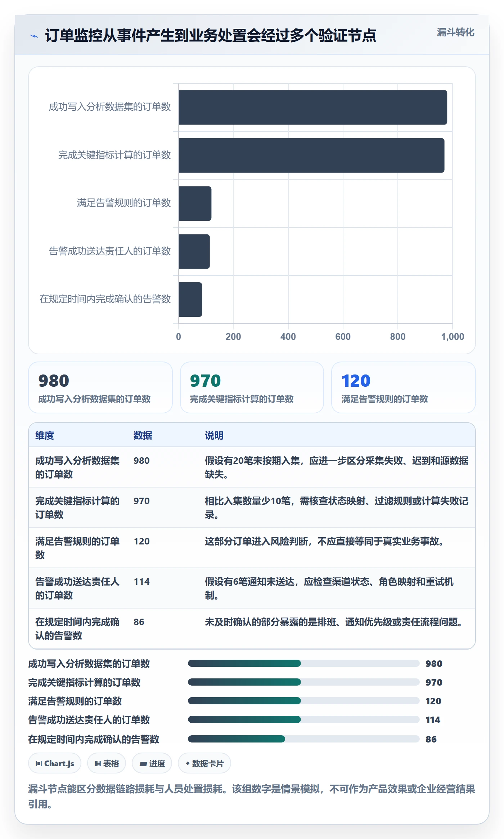Click chart axis label 满足告警规则的订单数

pyautogui.click(x=124, y=203)
